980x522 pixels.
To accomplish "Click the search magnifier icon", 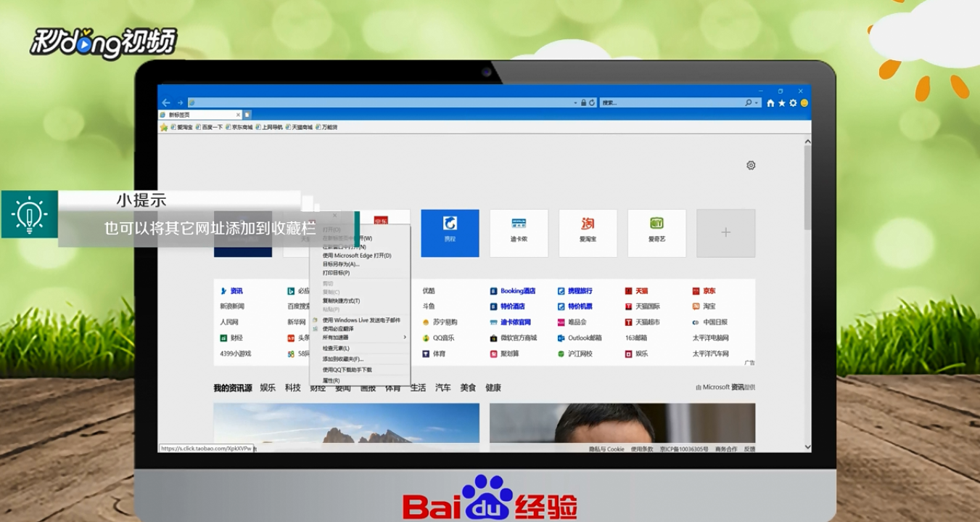I will point(748,103).
